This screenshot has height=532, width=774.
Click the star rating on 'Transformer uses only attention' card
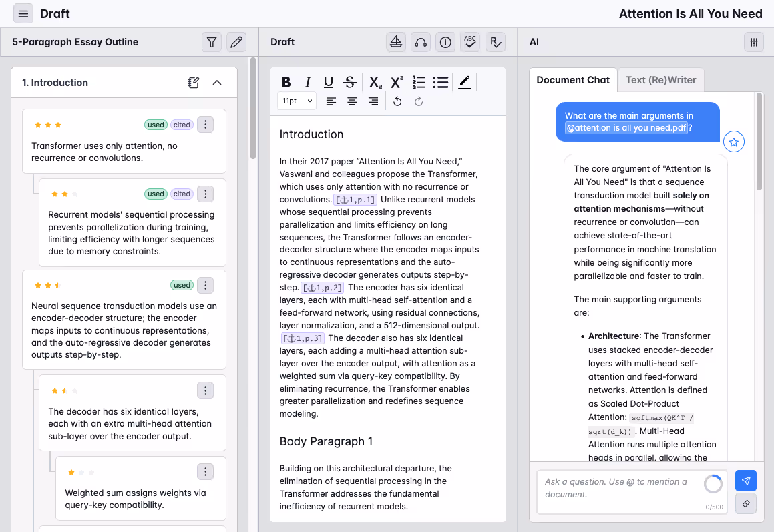coord(48,125)
